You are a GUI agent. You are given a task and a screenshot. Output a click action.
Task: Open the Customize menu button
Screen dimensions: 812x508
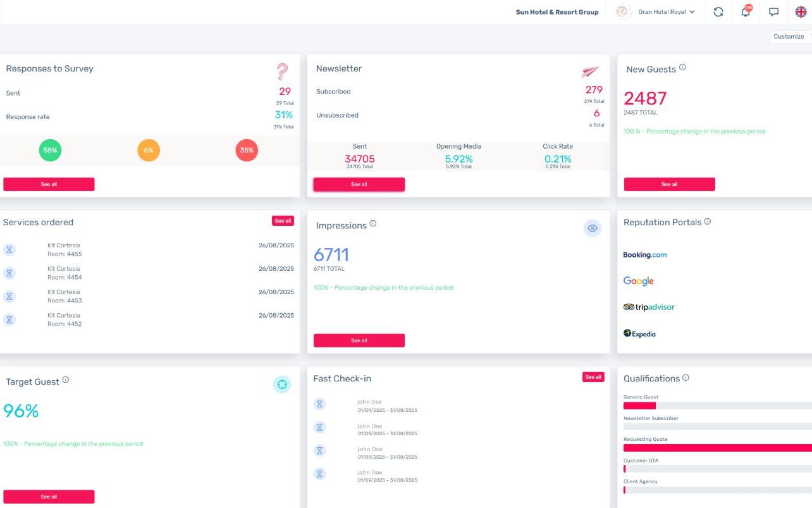[789, 36]
